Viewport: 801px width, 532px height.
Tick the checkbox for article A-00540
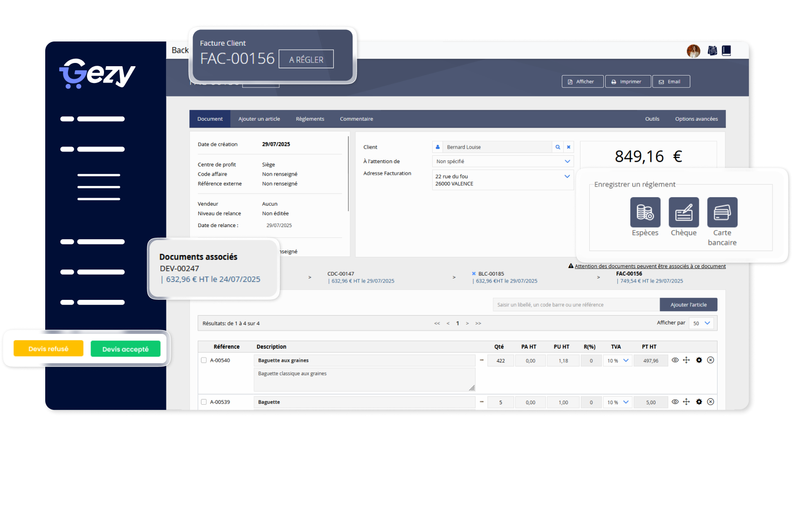click(x=203, y=360)
